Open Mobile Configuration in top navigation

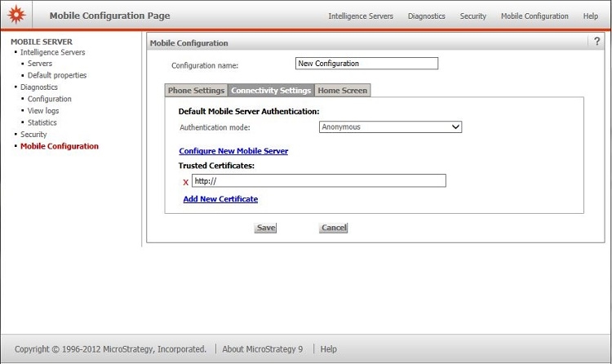click(x=534, y=16)
